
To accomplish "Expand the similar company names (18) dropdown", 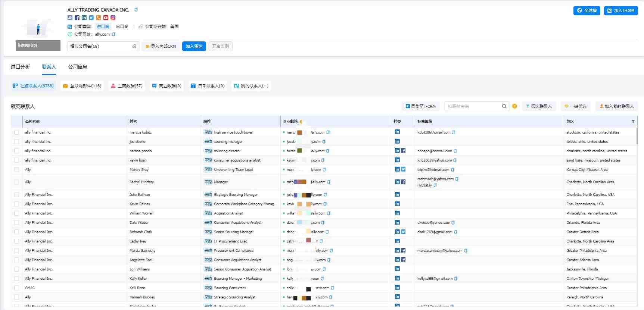I will coord(103,46).
